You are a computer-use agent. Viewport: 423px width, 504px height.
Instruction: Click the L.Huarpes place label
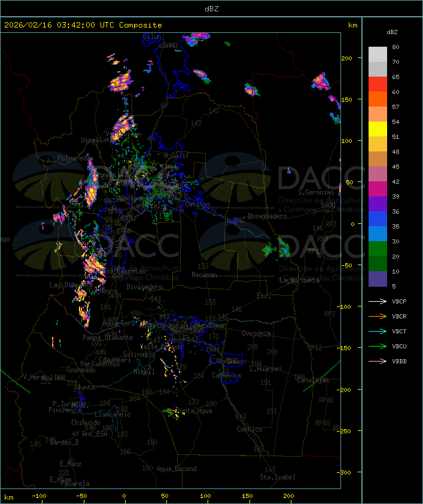tap(266, 369)
